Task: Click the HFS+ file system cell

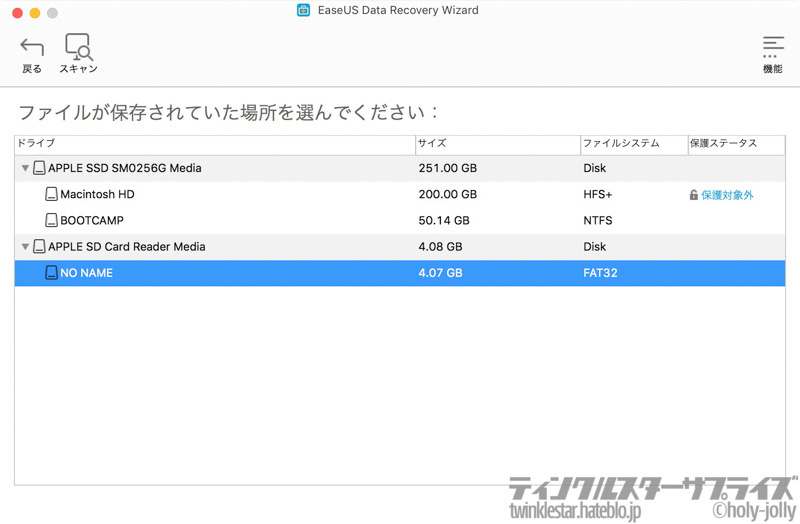Action: 597,194
